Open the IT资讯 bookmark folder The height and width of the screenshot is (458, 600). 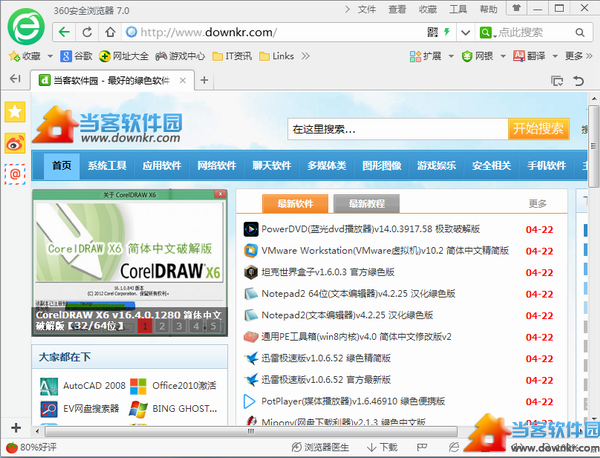coord(232,56)
